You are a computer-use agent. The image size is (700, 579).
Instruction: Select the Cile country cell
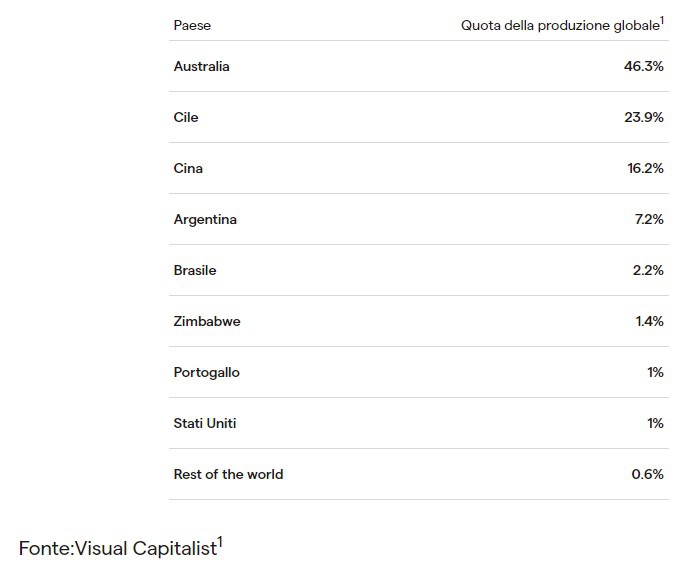[186, 117]
